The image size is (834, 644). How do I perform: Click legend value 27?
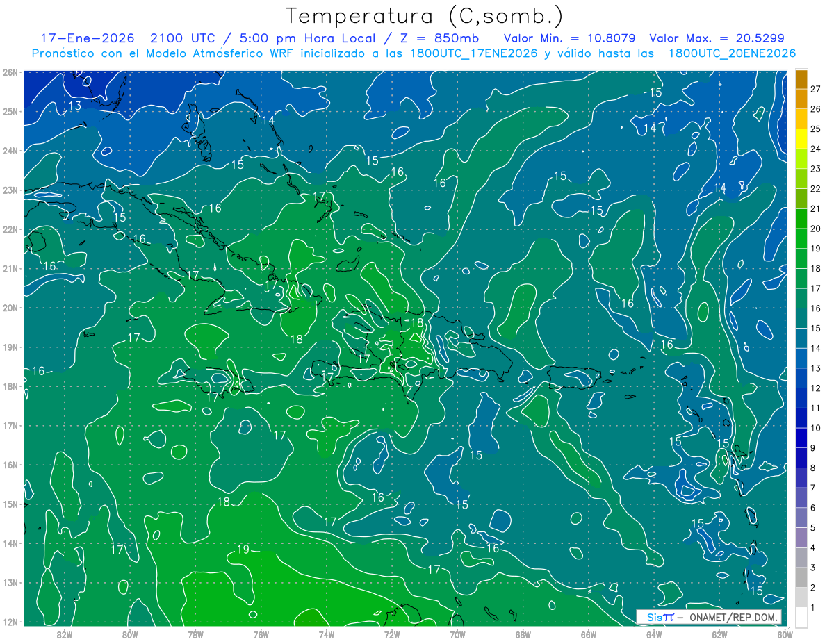pos(815,89)
